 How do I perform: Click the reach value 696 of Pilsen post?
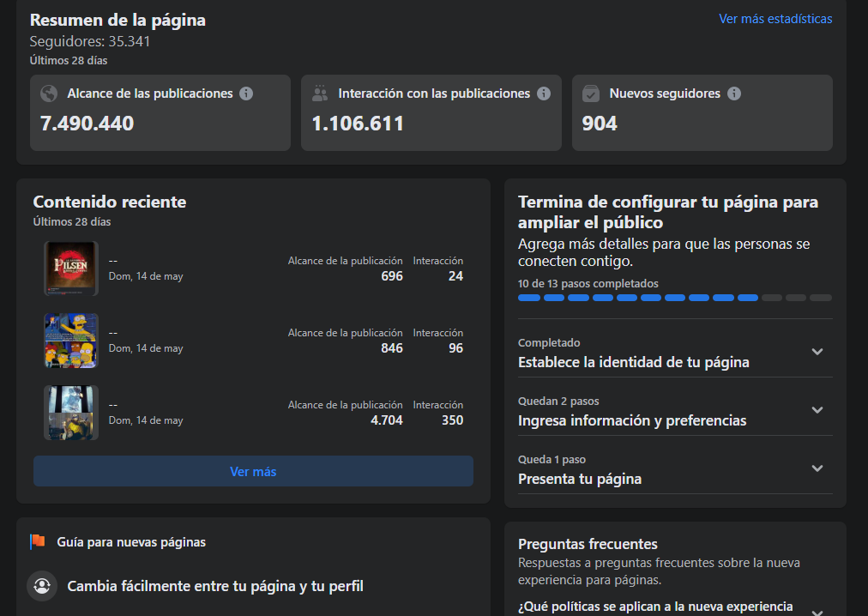(x=392, y=276)
